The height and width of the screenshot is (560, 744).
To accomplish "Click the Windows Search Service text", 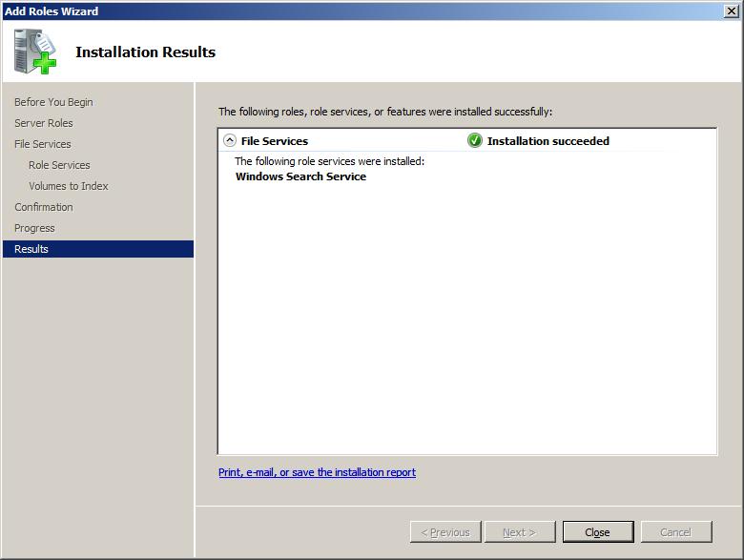I will 300,176.
